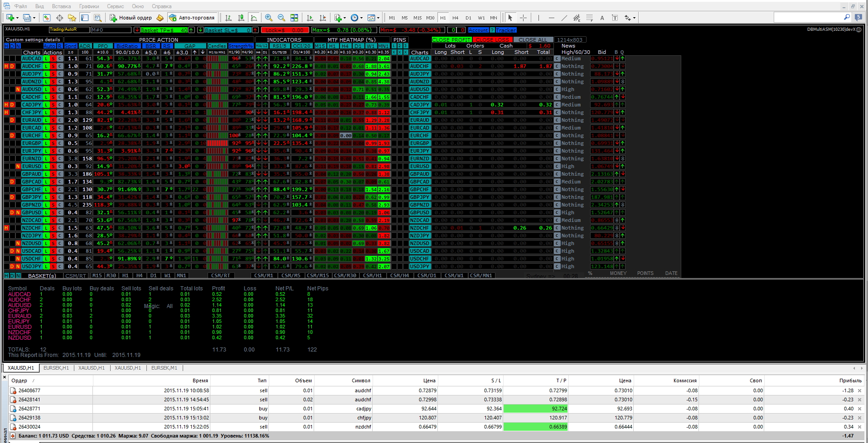Image resolution: width=868 pixels, height=443 pixels.
Task: Open the Strategy Tester icon
Action: click(97, 18)
